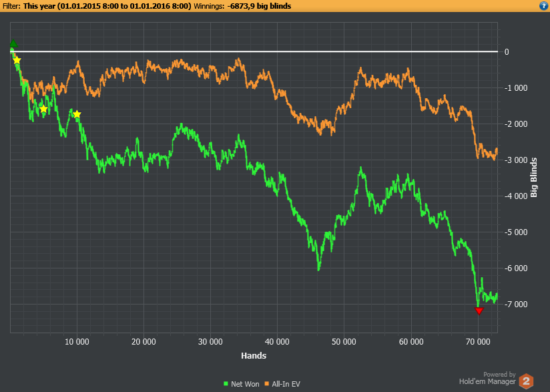550x392 pixels.
Task: Click the 20 000 x-axis label
Action: [x=144, y=342]
